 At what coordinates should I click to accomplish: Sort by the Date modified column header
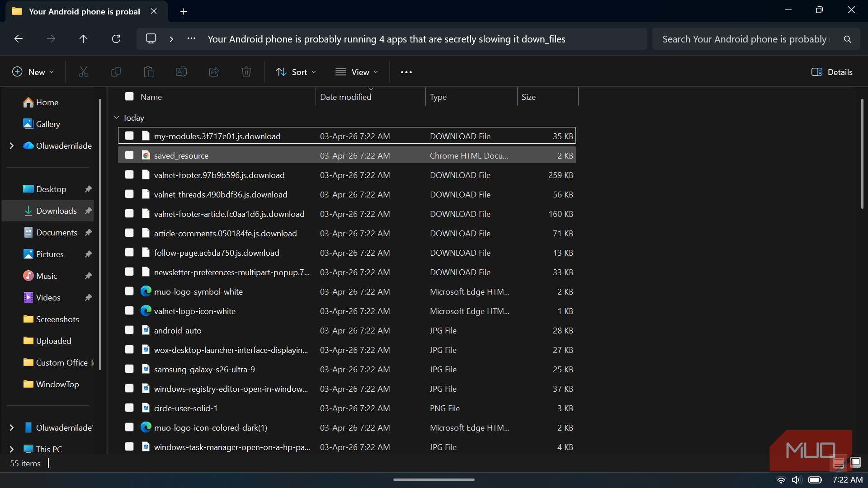370,97
